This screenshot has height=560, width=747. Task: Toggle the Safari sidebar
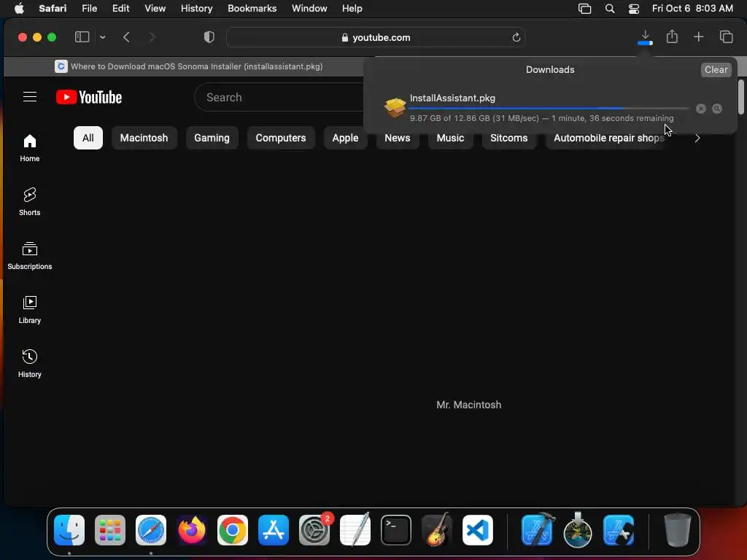(82, 37)
